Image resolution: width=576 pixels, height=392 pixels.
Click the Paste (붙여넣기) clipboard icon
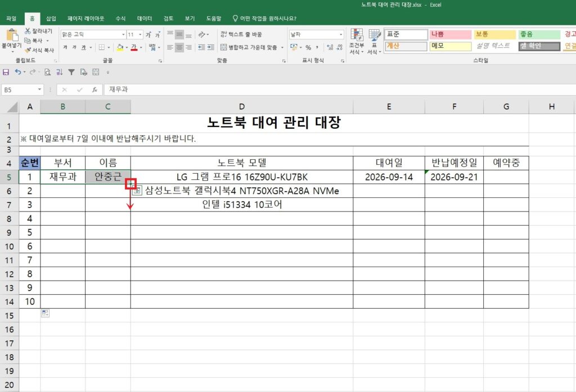(x=12, y=35)
